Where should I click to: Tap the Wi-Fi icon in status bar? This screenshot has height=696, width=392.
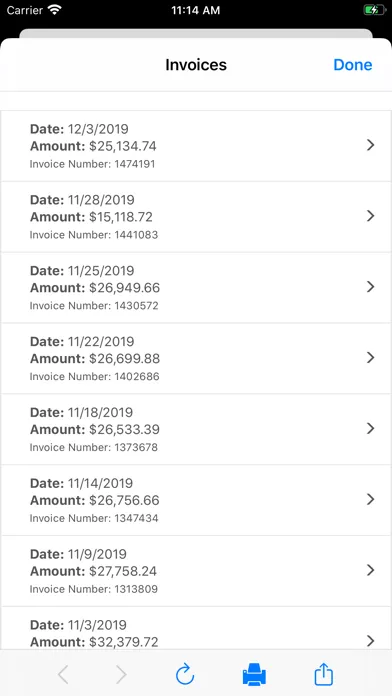[55, 10]
